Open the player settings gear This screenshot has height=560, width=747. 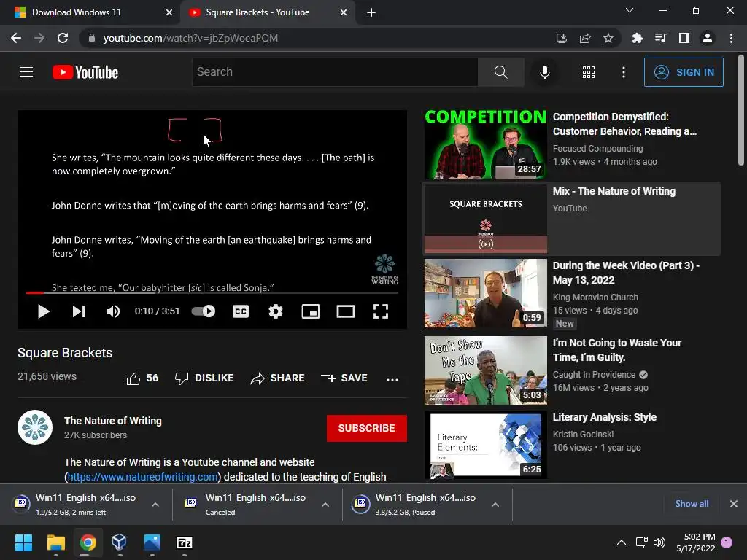click(275, 311)
